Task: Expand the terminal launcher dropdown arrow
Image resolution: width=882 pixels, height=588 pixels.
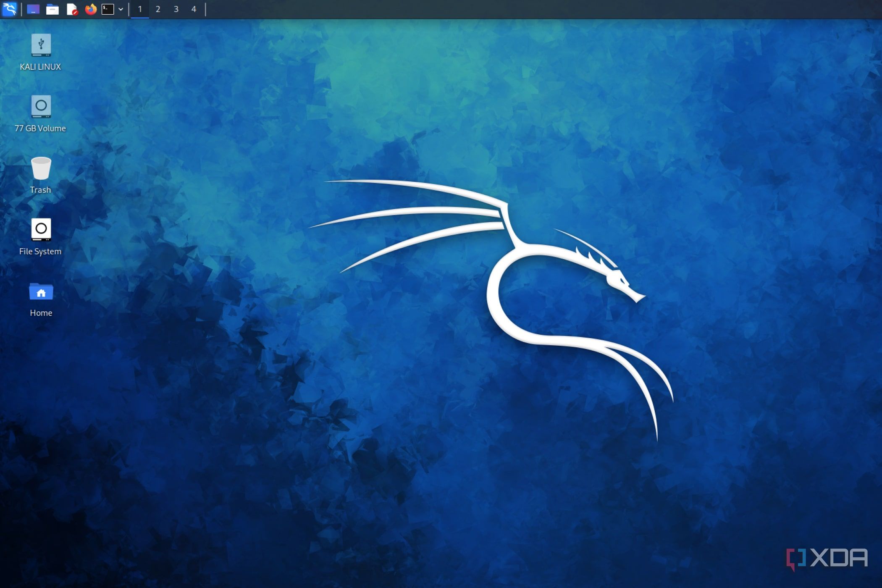Action: click(120, 9)
